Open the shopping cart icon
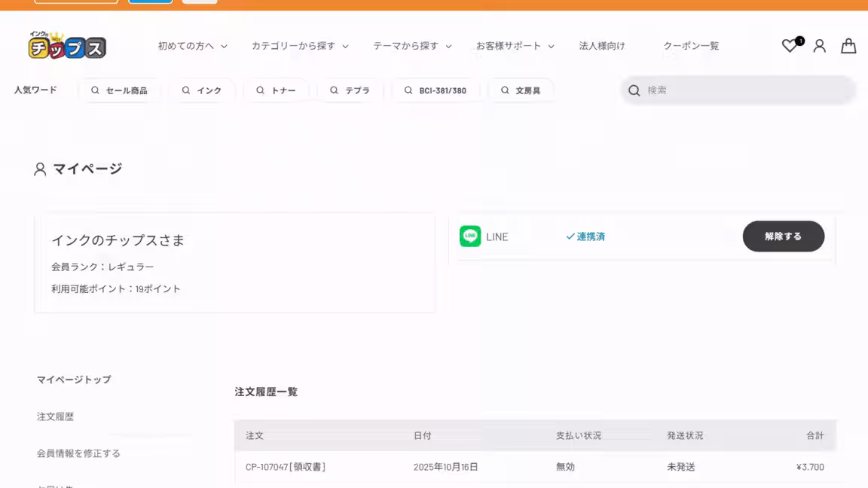Image resolution: width=868 pixels, height=488 pixels. 848,46
